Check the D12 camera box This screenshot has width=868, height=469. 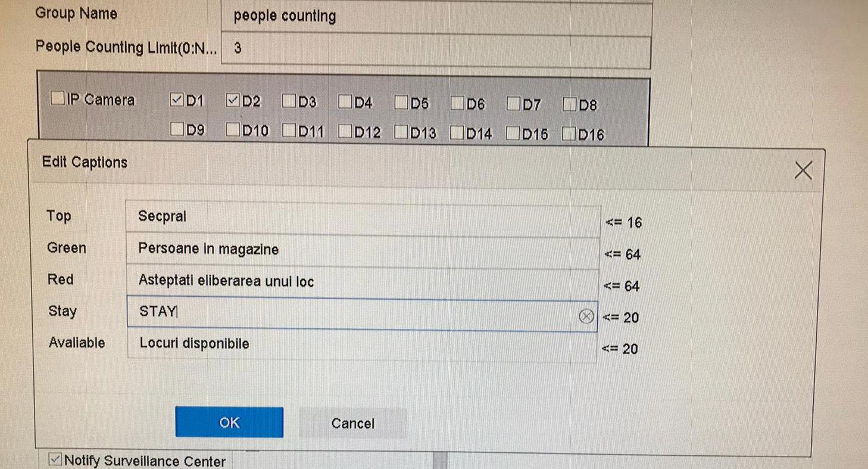coord(345,132)
